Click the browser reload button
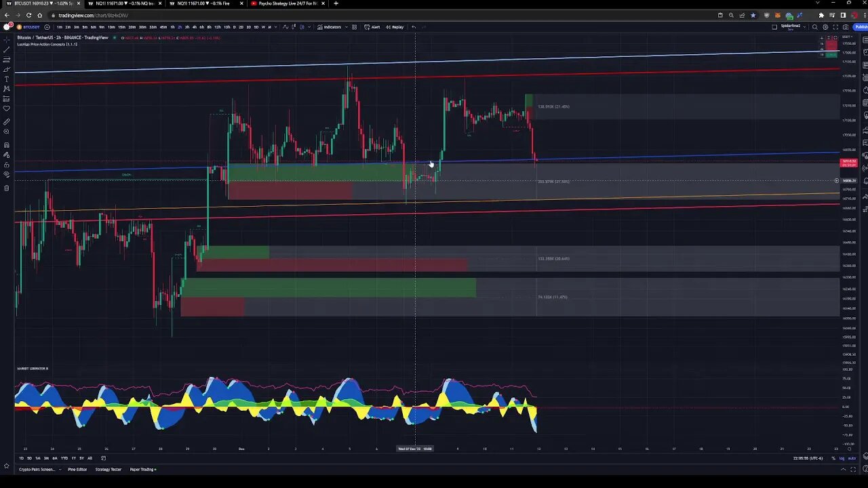Screen dimensions: 868x488 (28, 15)
